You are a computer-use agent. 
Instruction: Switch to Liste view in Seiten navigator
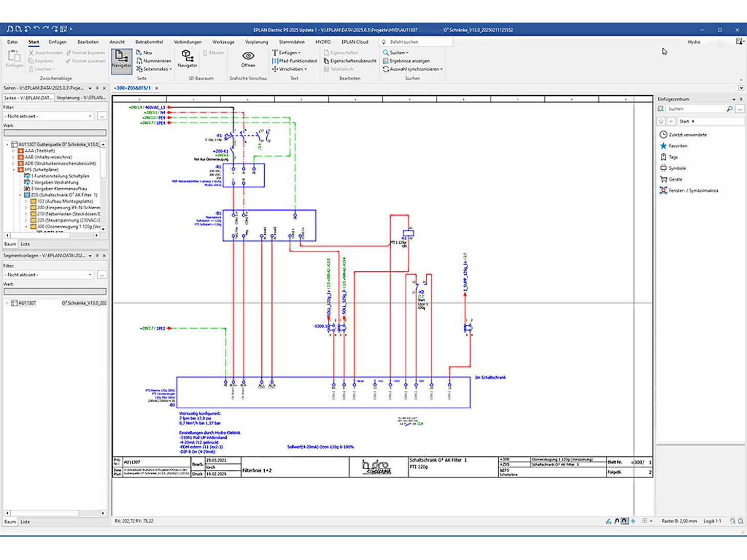tap(25, 244)
